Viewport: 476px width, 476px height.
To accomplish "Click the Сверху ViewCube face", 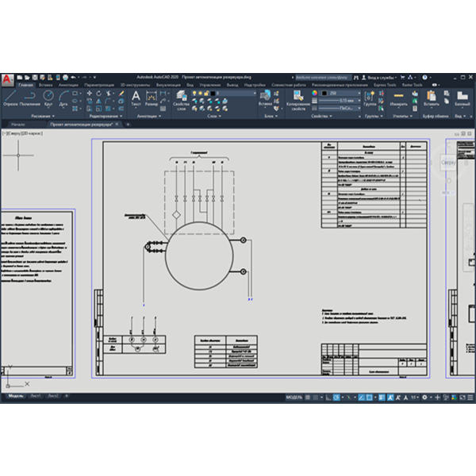I will 448,163.
